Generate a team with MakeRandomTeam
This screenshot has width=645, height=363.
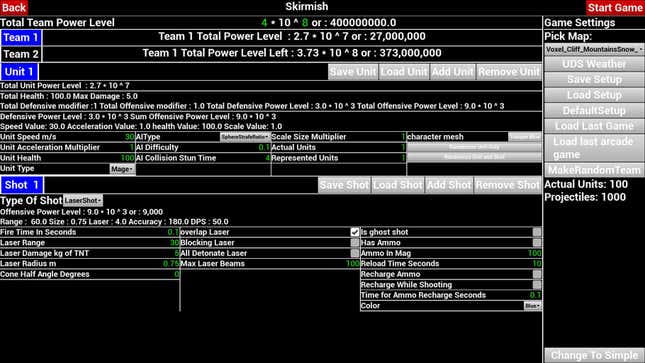click(x=594, y=170)
